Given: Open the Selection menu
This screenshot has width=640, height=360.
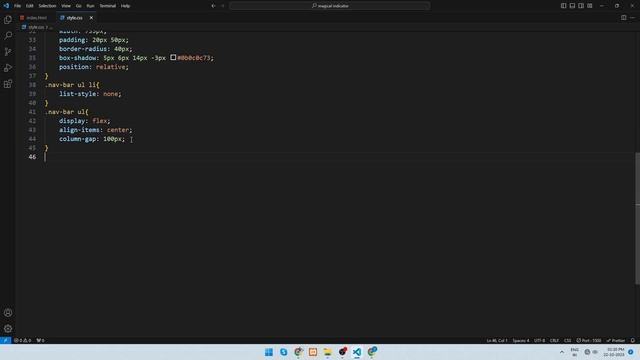Looking at the screenshot, I should pos(47,6).
